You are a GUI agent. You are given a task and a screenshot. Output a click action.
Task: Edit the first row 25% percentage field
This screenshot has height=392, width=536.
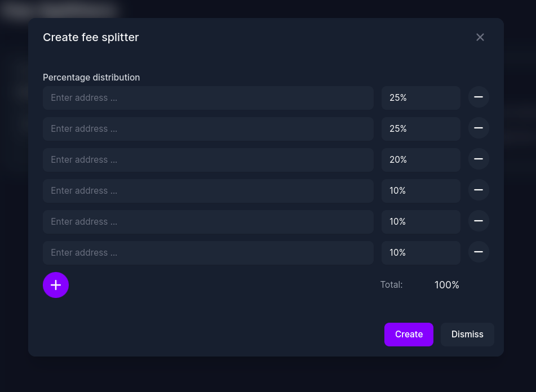[421, 98]
